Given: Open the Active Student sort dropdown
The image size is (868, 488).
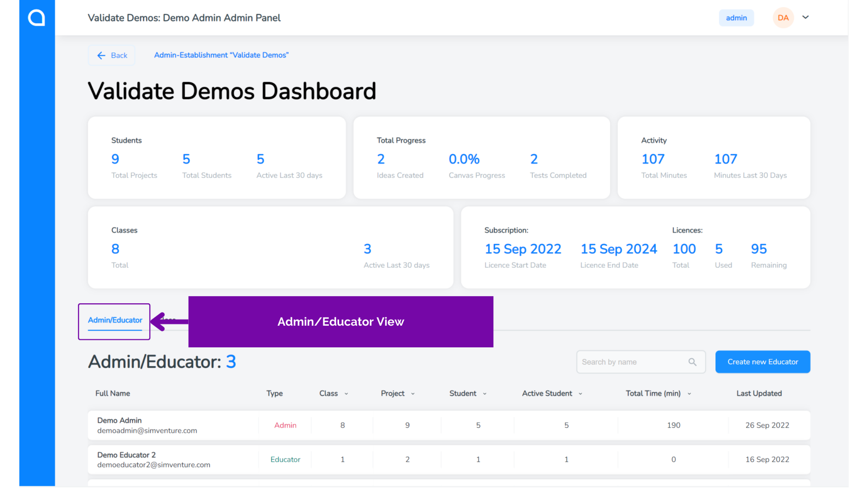Looking at the screenshot, I should coord(580,393).
